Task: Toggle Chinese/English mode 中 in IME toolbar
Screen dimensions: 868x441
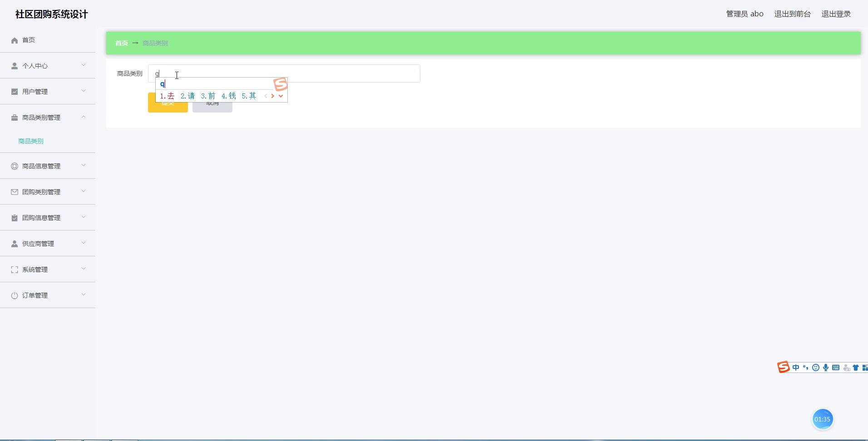Action: click(795, 367)
